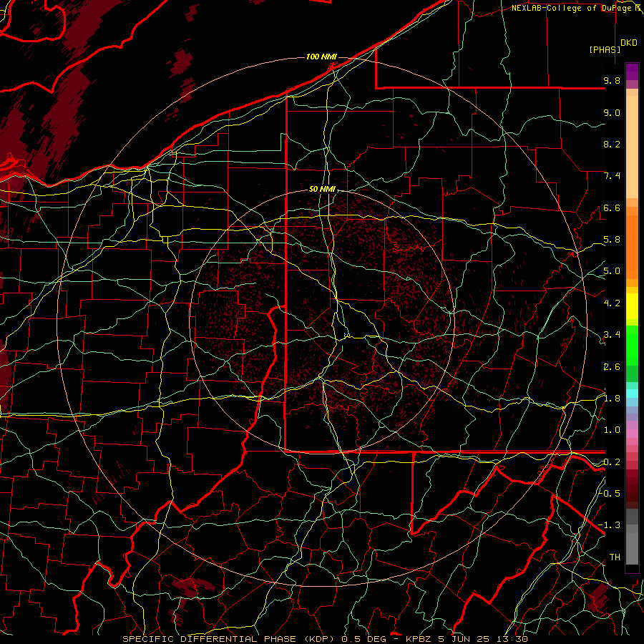
Task: Click the 4.2 legend value
Action: click(x=612, y=303)
